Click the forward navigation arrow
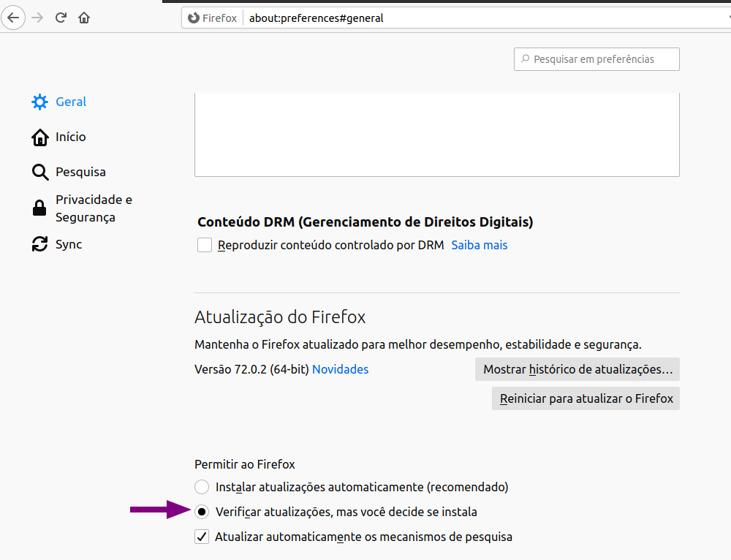This screenshot has height=560, width=731. click(x=37, y=18)
